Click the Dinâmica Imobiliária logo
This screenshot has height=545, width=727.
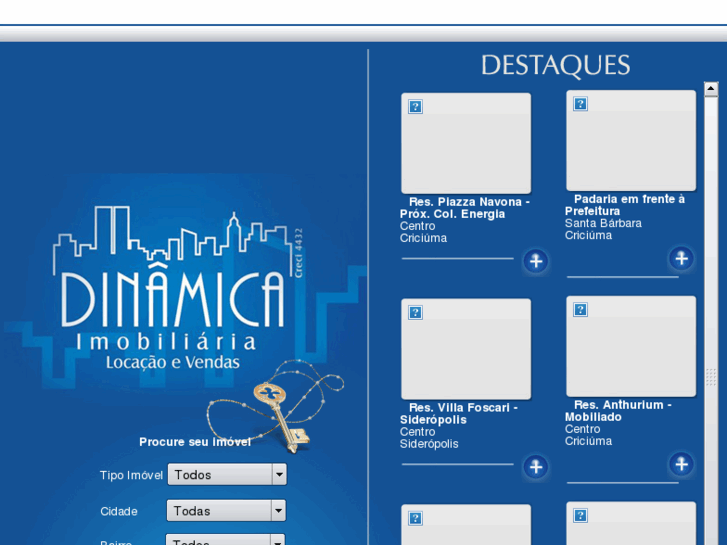coord(178,288)
